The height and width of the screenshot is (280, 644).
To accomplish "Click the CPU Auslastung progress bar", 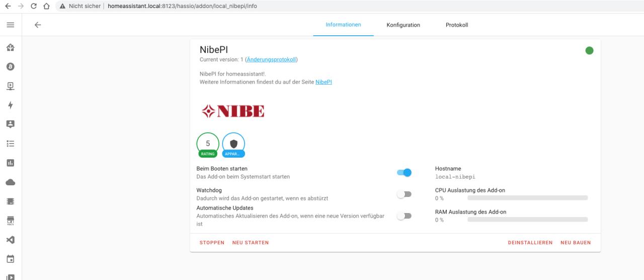I will click(x=527, y=198).
